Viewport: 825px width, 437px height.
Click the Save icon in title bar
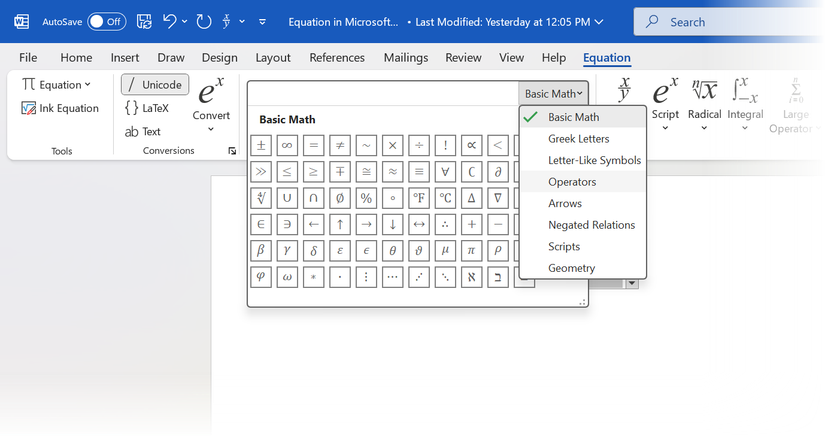(144, 21)
